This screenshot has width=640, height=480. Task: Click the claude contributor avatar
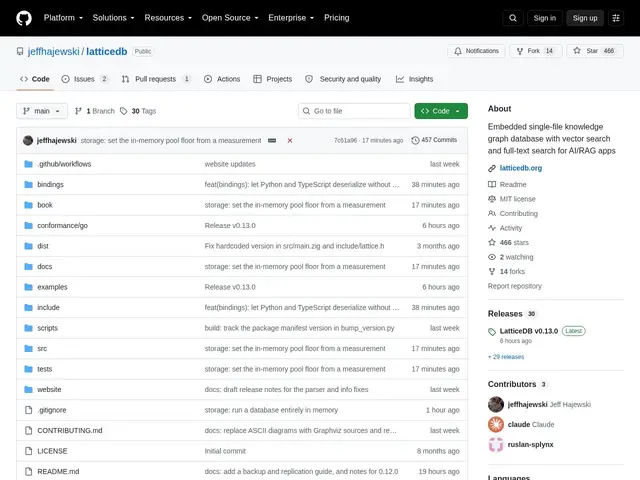click(x=496, y=424)
